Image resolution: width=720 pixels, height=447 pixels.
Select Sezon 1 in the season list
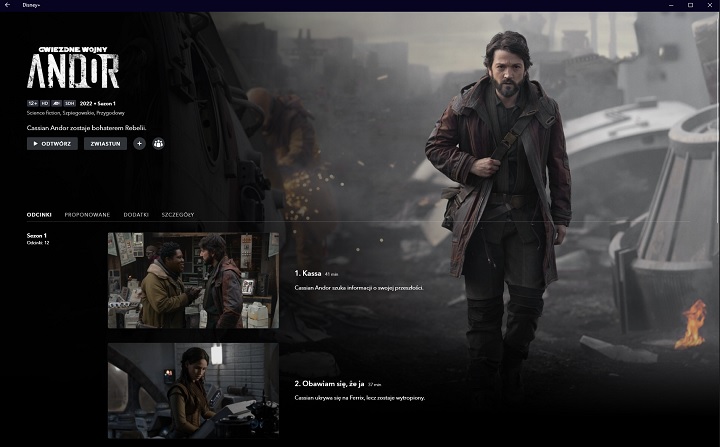(38, 235)
